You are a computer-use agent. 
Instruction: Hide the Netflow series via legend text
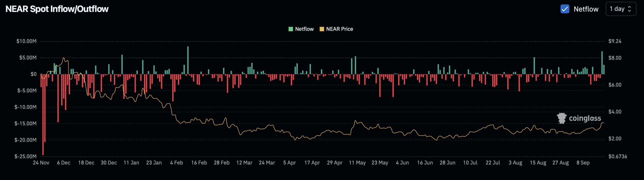[304, 29]
